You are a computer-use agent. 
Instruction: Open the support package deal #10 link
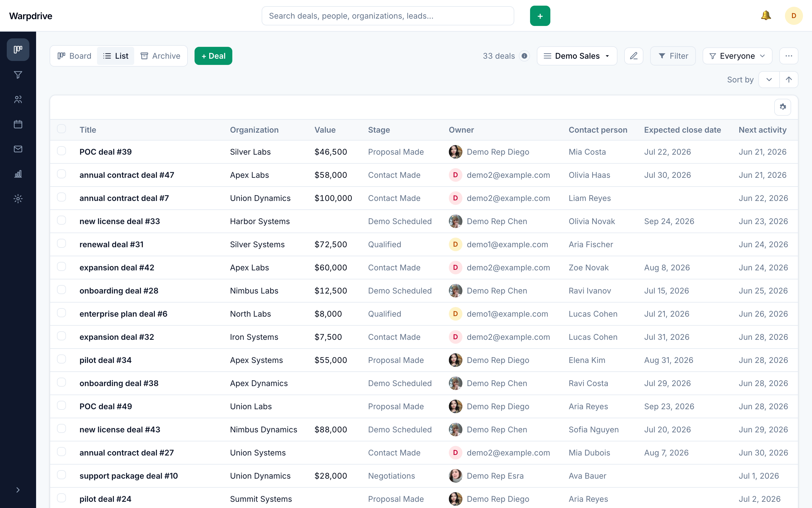[129, 476]
